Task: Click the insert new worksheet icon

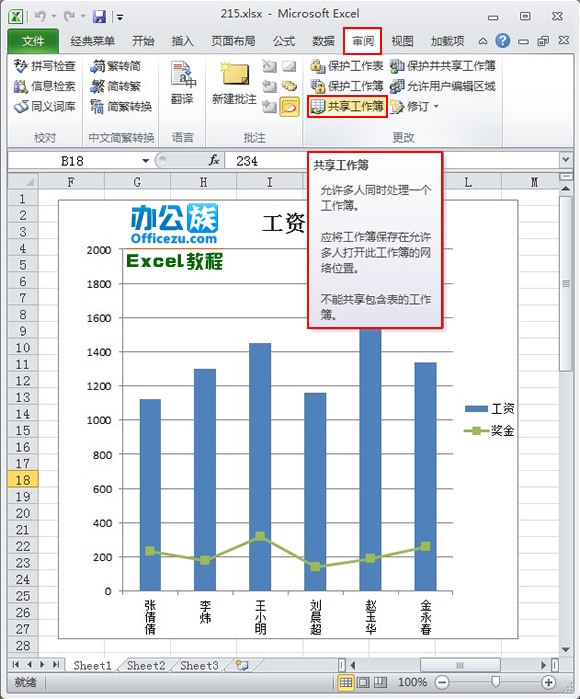Action: 242,666
